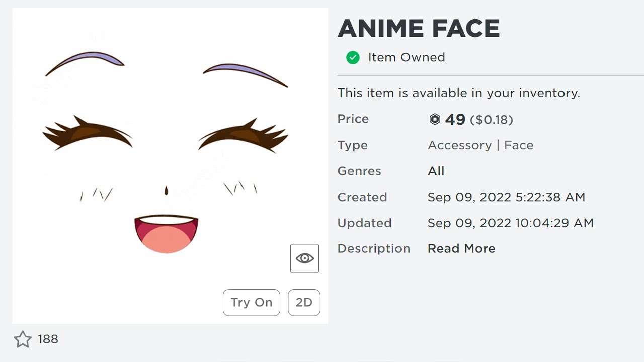Click the Robux currency icon
Viewport: 644px width, 362px height.
pos(435,119)
